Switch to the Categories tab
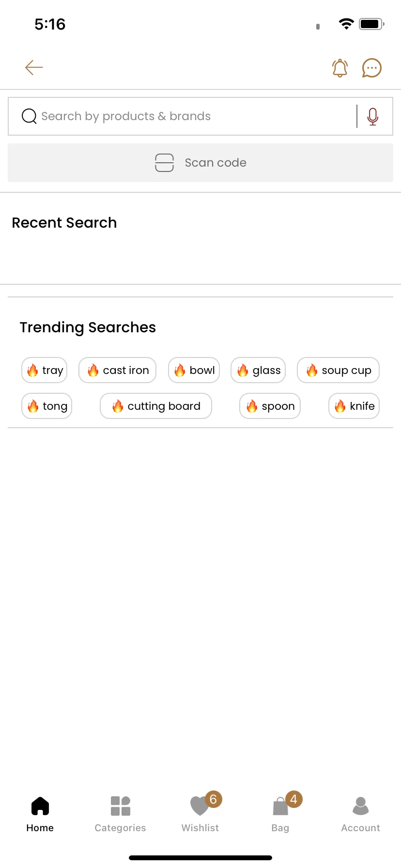 point(120,814)
